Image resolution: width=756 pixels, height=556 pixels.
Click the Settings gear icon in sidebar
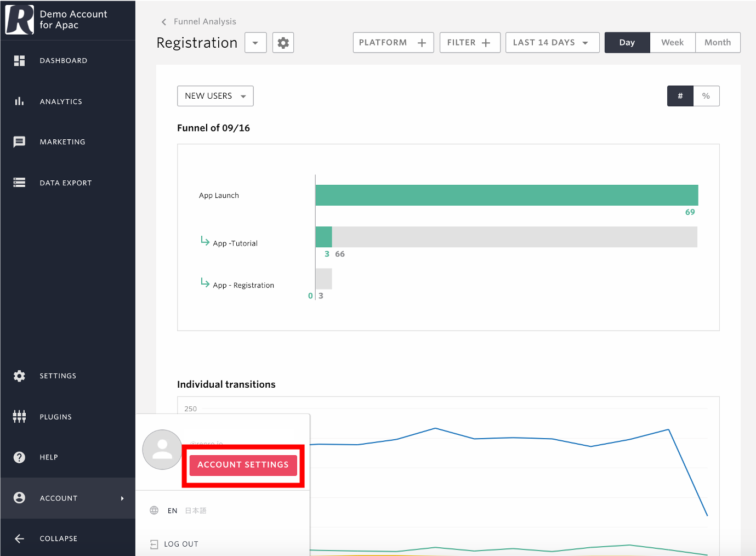pyautogui.click(x=19, y=376)
